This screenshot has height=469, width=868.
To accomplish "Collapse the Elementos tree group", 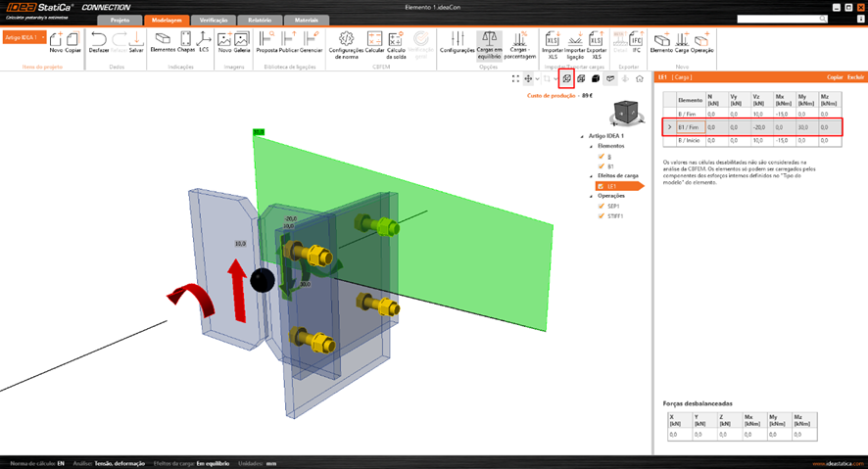I will pyautogui.click(x=593, y=146).
